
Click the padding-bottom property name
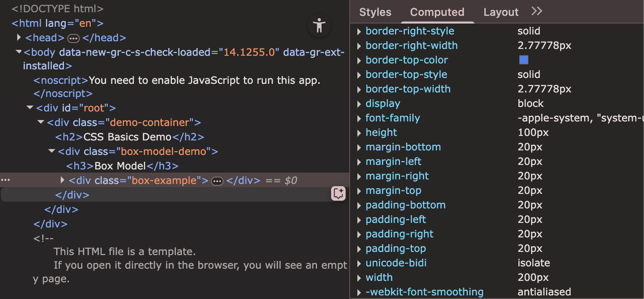point(405,205)
